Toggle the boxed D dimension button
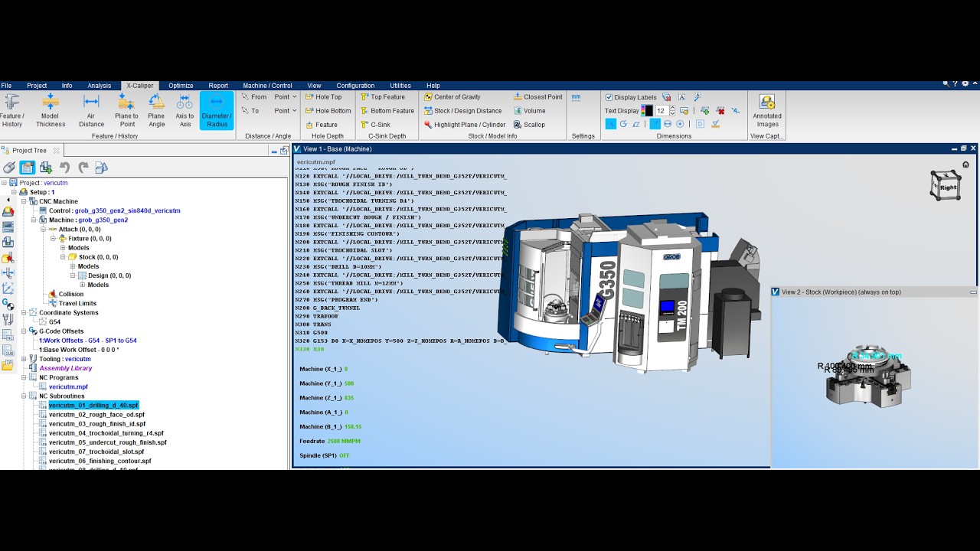Viewport: 980px width, 551px height. (700, 124)
